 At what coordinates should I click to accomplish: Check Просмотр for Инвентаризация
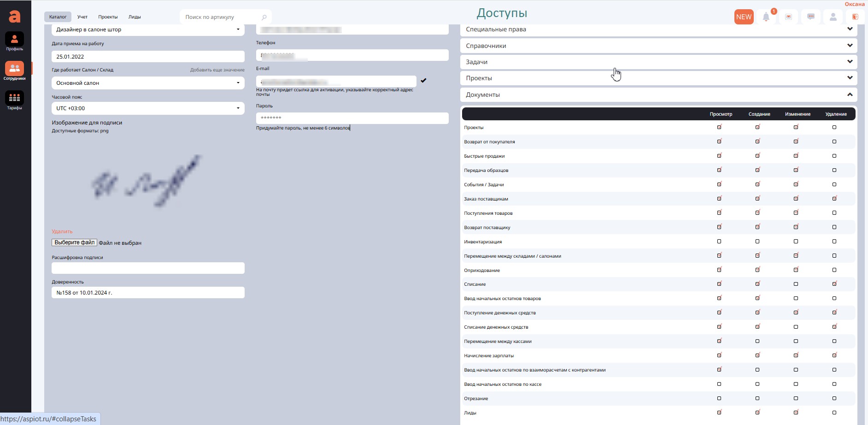719,242
